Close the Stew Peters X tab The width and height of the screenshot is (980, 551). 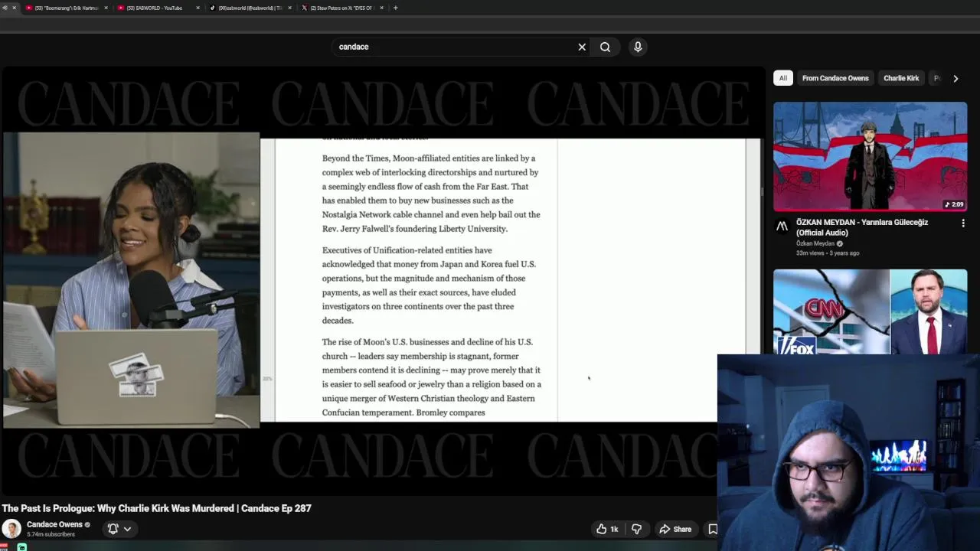pos(381,8)
